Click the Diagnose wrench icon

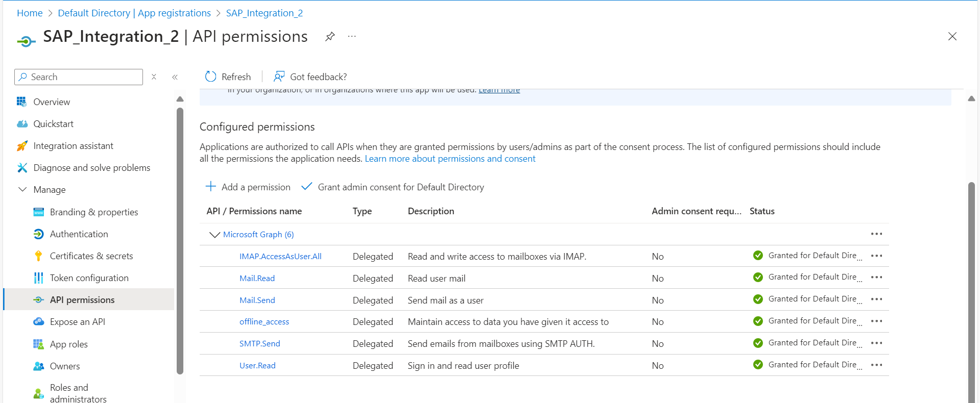point(22,168)
